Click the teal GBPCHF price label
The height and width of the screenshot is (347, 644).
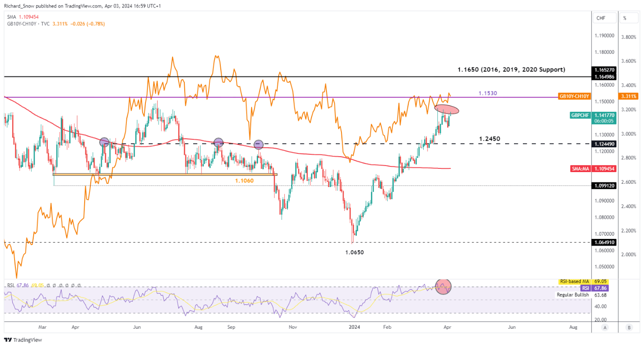click(580, 115)
